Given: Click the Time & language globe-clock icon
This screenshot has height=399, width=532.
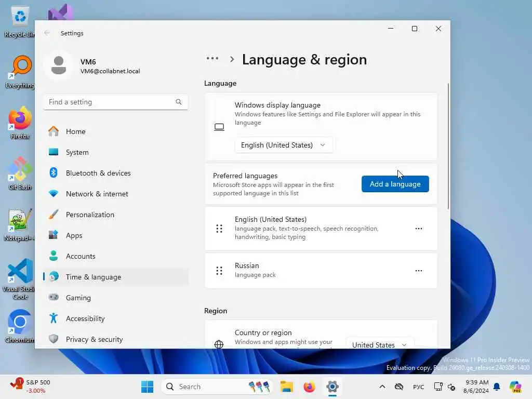Looking at the screenshot, I should coord(54,276).
